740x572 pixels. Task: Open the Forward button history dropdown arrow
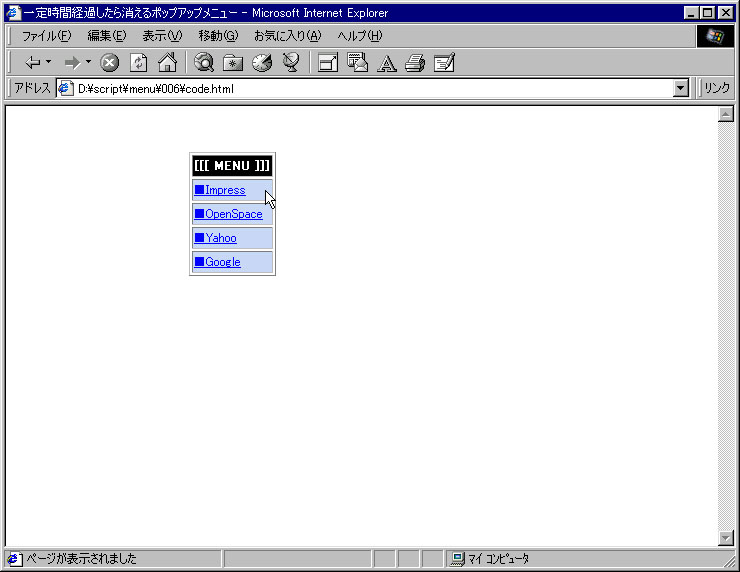coord(88,62)
